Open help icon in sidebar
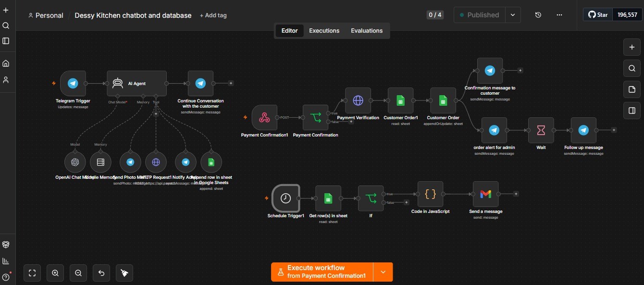The image size is (644, 285). pyautogui.click(x=6, y=277)
